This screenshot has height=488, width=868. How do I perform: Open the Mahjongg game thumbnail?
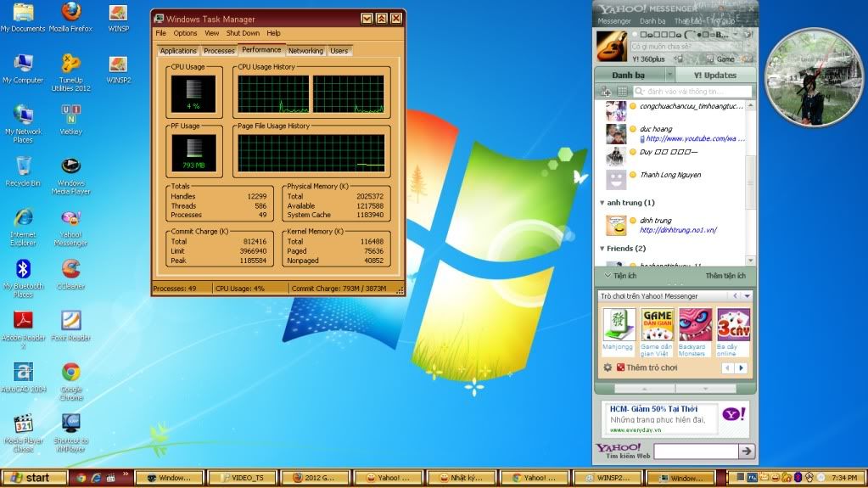[x=619, y=324]
